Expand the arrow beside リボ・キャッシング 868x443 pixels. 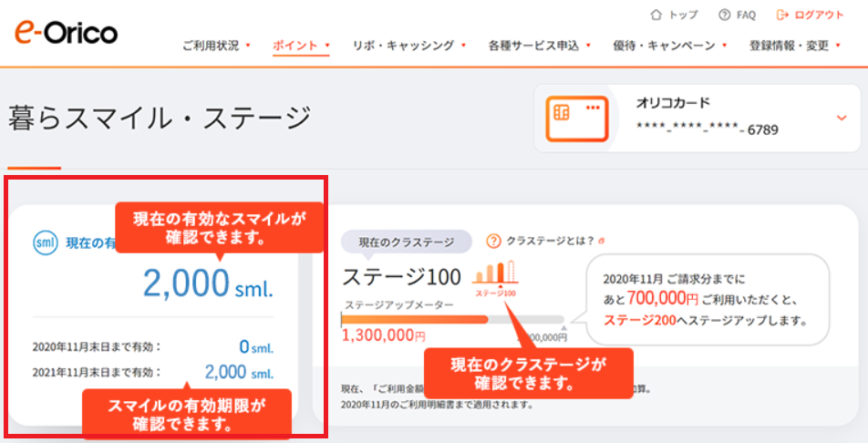coord(463,46)
